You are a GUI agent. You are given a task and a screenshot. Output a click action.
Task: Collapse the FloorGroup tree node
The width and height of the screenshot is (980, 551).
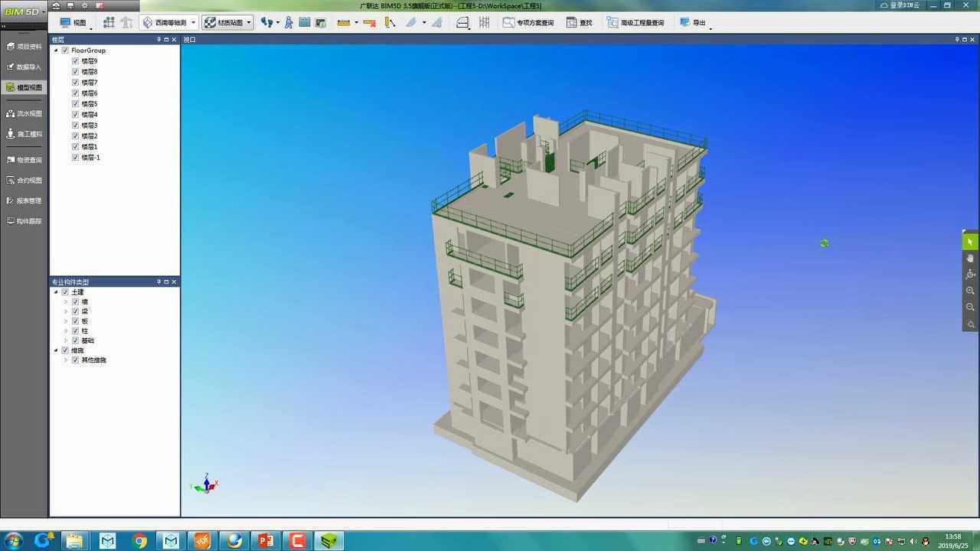tap(55, 50)
